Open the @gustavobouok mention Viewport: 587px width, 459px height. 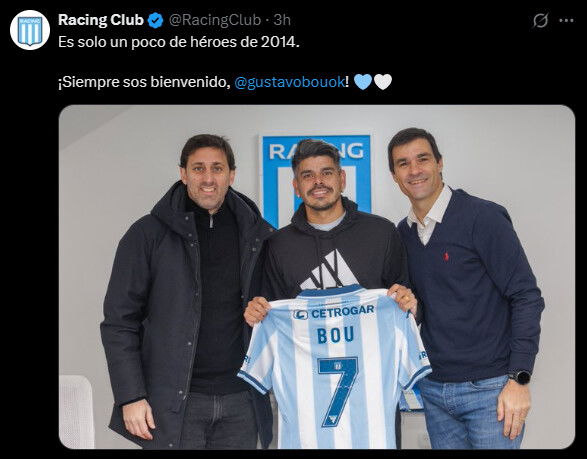[x=289, y=82]
